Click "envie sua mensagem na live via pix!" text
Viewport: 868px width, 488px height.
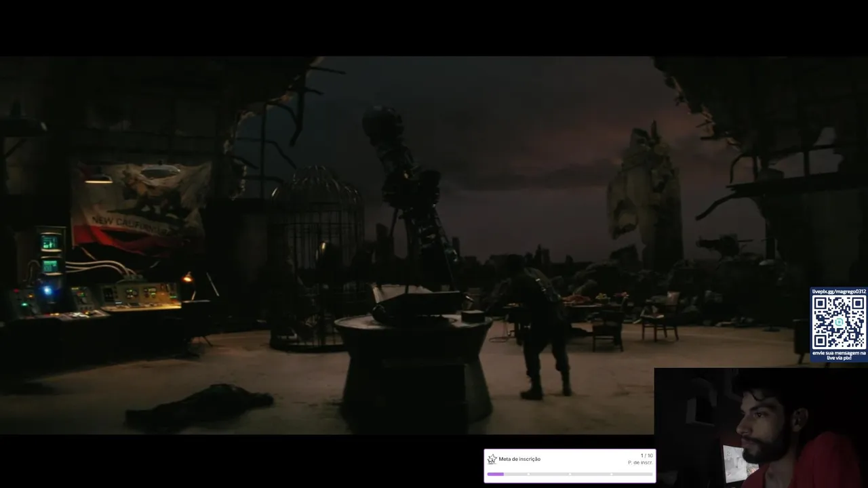839,355
